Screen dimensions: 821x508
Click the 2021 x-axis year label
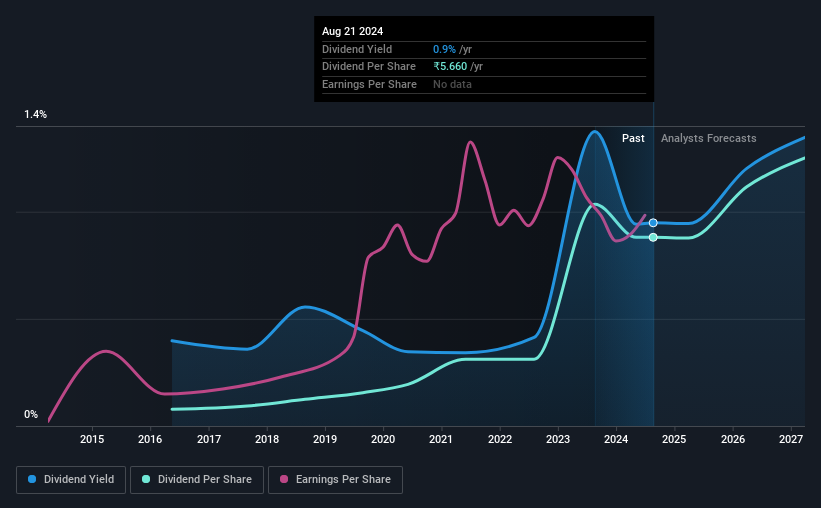pyautogui.click(x=441, y=439)
